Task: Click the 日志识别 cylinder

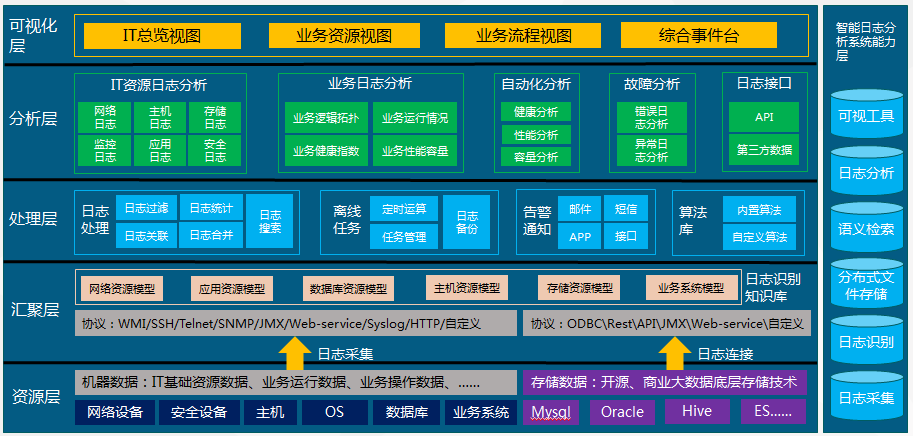Action: pos(866,341)
